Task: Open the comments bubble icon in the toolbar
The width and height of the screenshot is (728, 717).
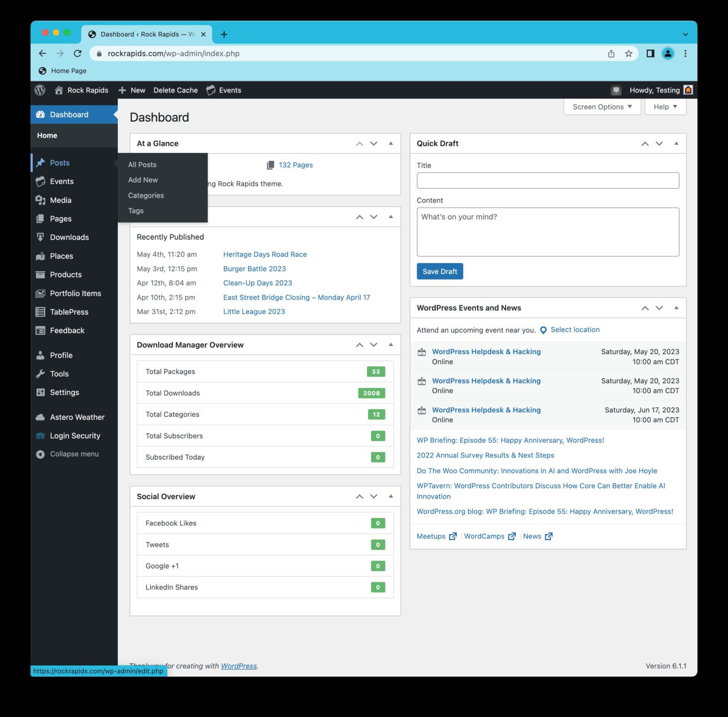Action: 615,90
